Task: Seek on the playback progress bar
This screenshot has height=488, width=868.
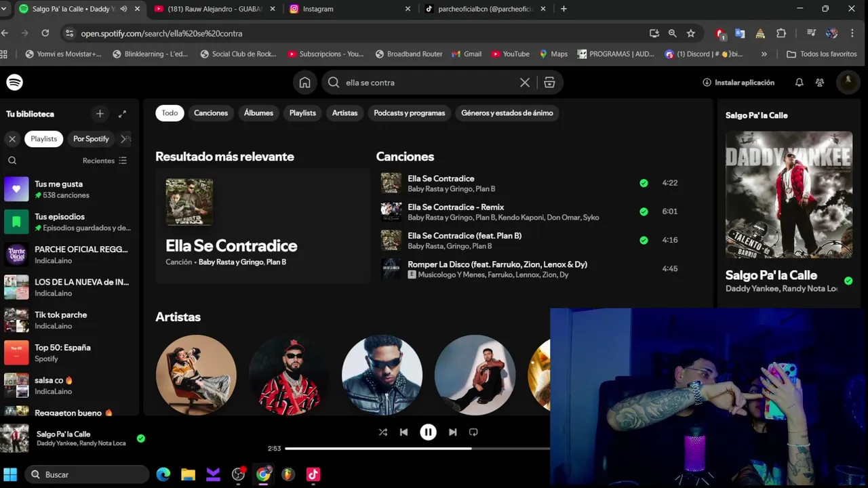Action: 417,449
